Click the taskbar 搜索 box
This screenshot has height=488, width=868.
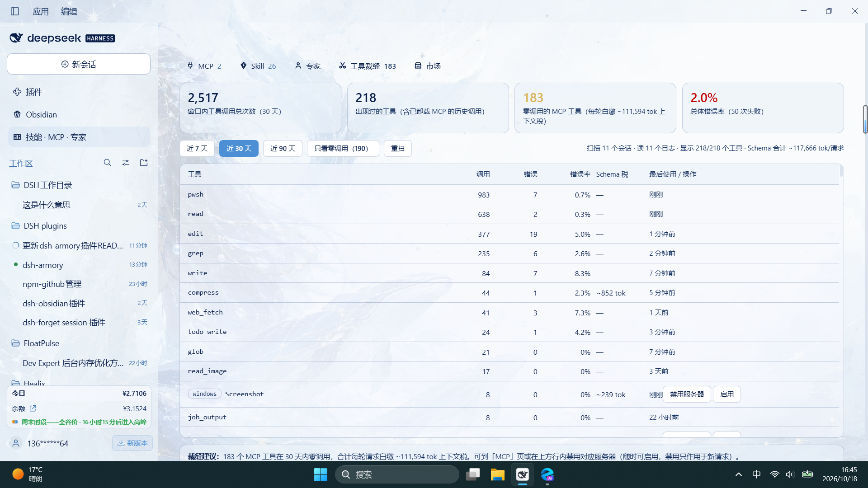tap(397, 474)
